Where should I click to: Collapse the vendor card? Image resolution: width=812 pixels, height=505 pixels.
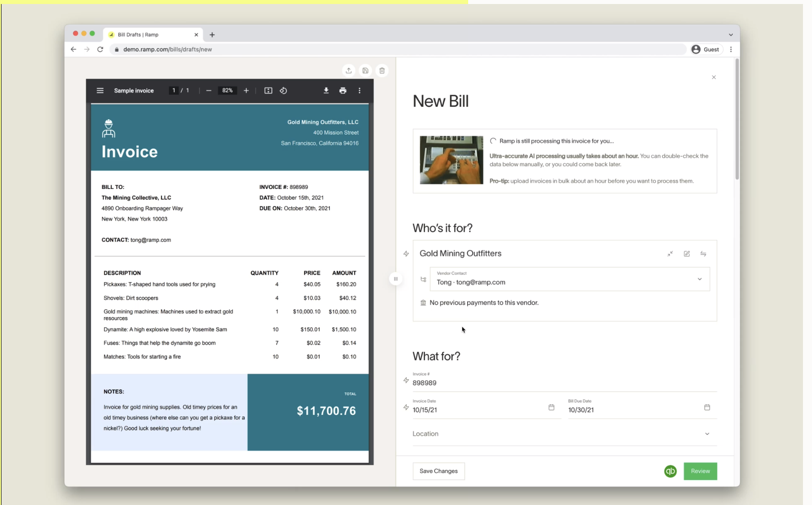click(670, 254)
